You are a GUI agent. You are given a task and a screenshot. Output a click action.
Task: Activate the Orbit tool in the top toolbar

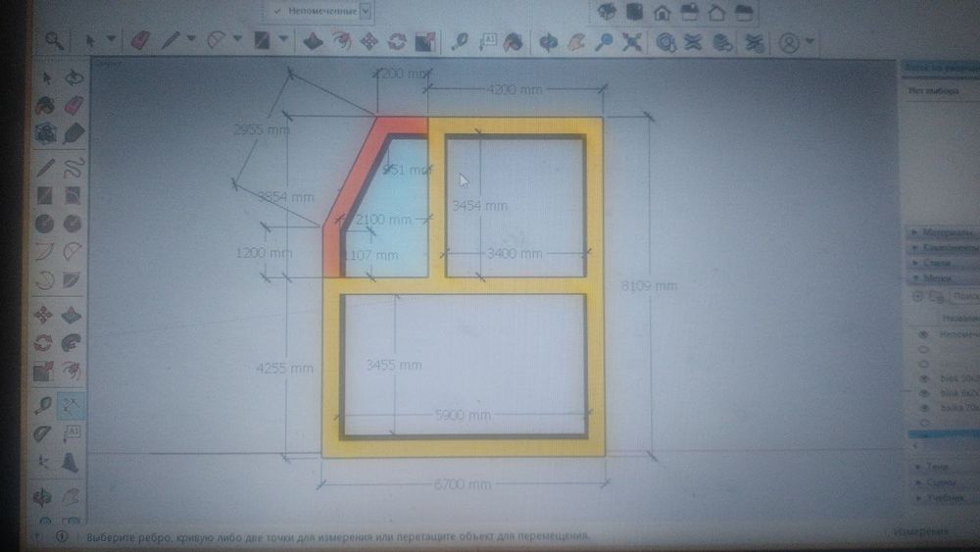[x=548, y=42]
